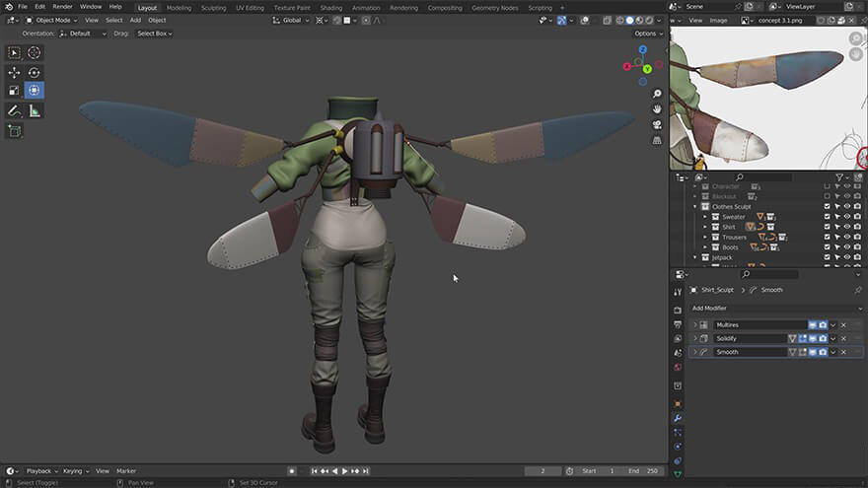Switch perspective/orthographic with the grid icon

tap(657, 140)
